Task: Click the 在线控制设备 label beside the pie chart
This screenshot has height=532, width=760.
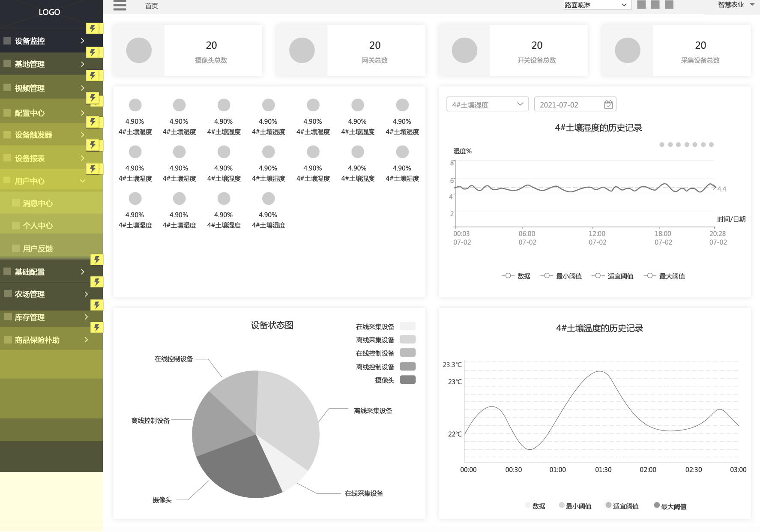Action: [174, 359]
